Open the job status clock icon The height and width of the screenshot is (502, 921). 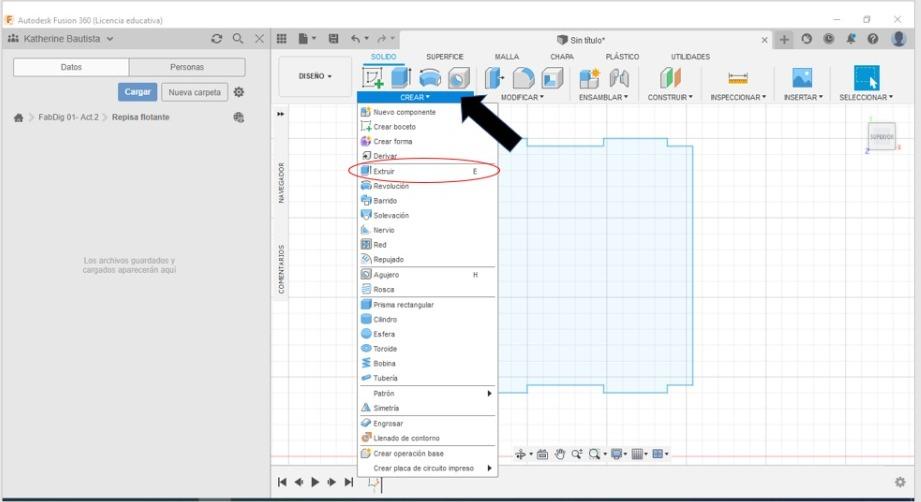[828, 39]
